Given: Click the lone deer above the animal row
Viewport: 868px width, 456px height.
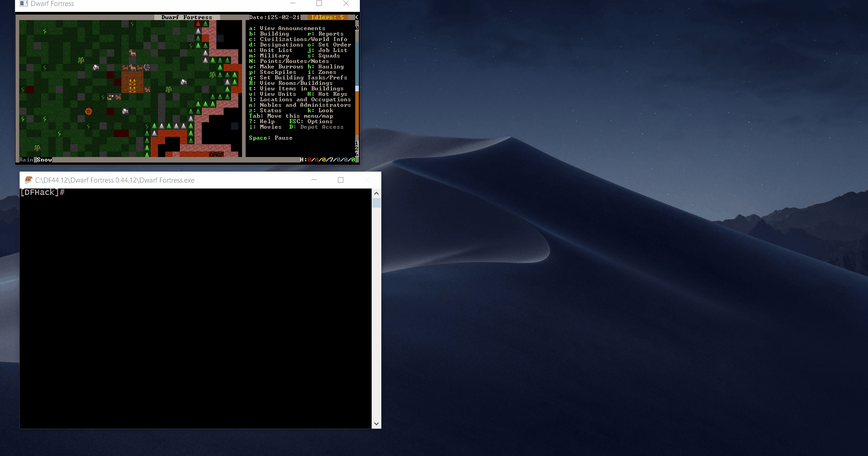Looking at the screenshot, I should (x=132, y=53).
